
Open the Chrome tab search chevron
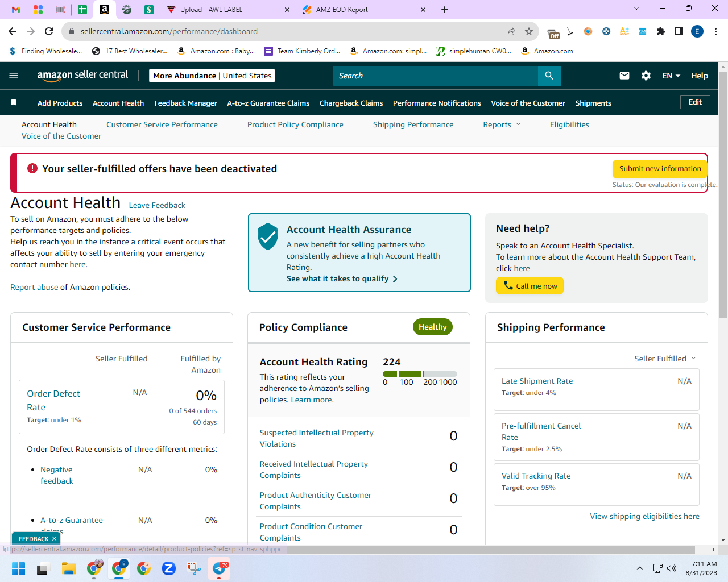pyautogui.click(x=636, y=9)
